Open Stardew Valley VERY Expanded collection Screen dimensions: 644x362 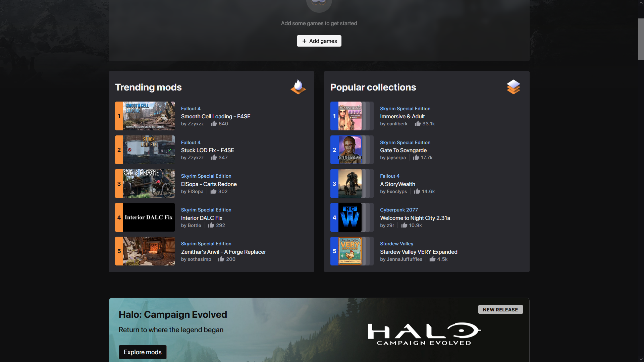pyautogui.click(x=419, y=252)
